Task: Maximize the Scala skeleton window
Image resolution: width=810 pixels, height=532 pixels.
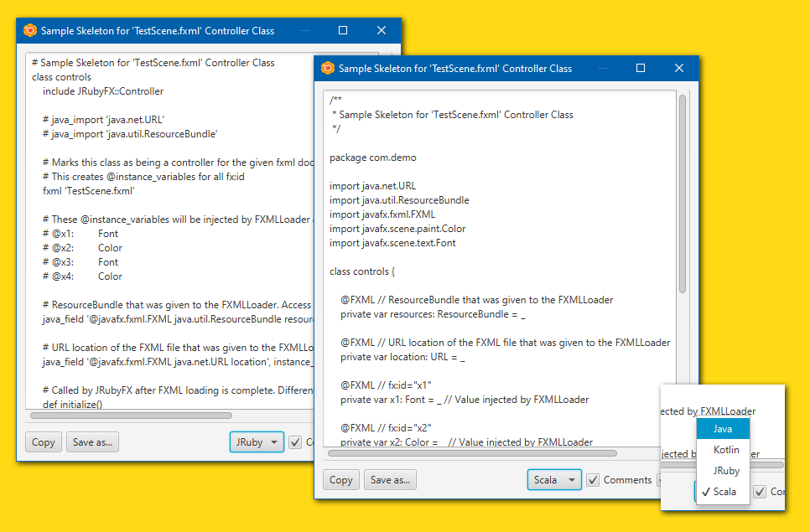Action: click(x=641, y=68)
